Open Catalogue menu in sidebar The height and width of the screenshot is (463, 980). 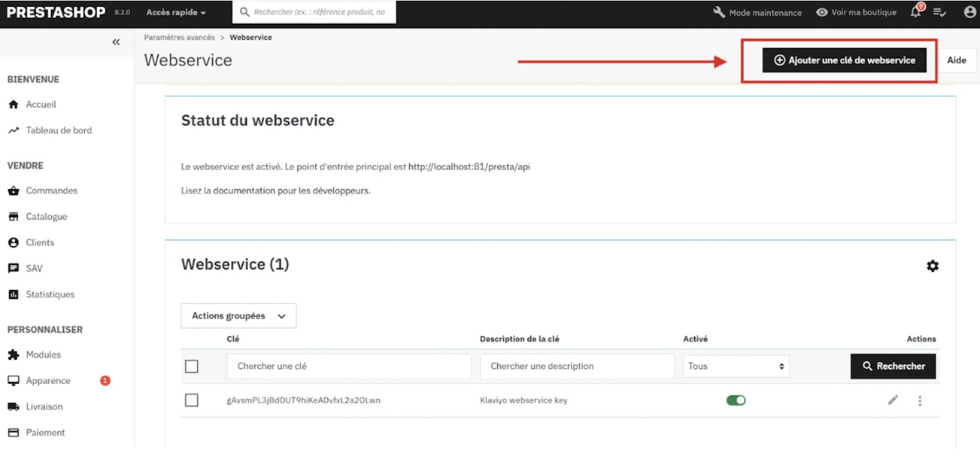point(47,217)
